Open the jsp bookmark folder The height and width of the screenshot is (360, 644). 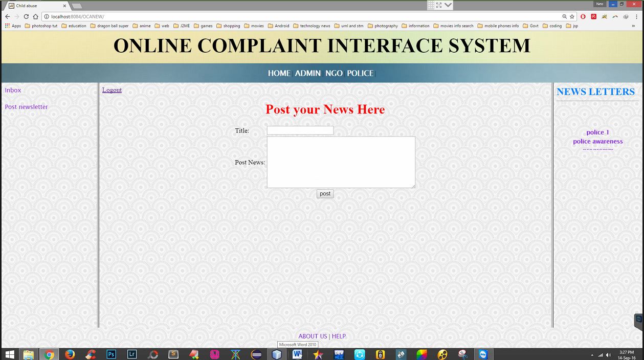pyautogui.click(x=572, y=26)
